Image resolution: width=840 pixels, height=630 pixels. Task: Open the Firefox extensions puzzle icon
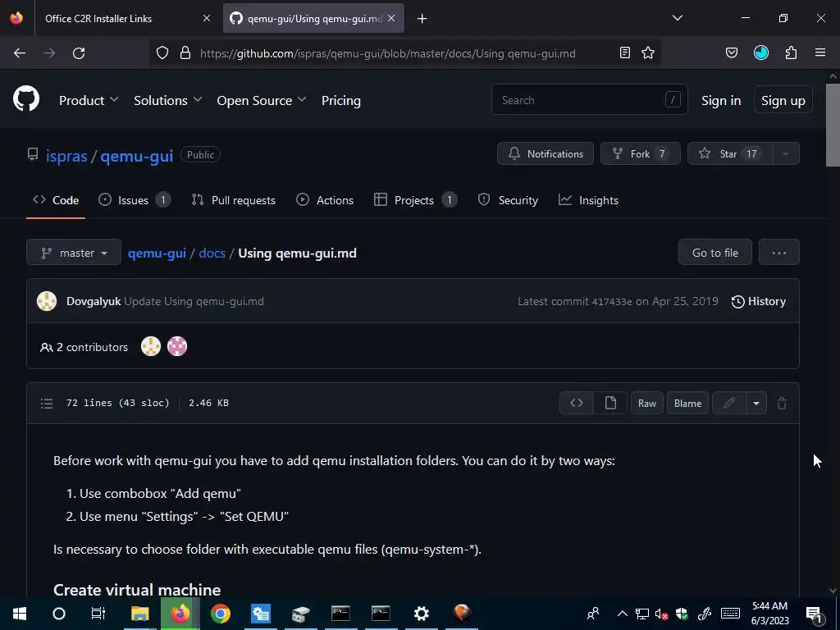tap(792, 52)
